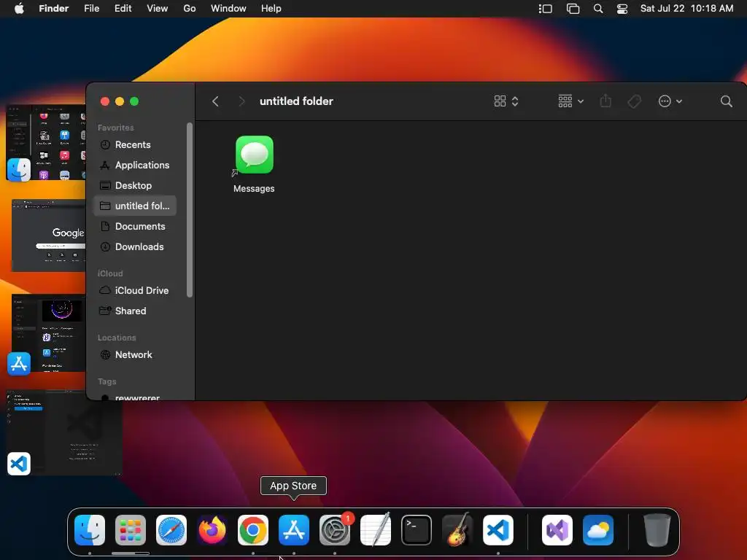Open the Window menu
Image resolution: width=747 pixels, height=560 pixels.
pyautogui.click(x=228, y=8)
